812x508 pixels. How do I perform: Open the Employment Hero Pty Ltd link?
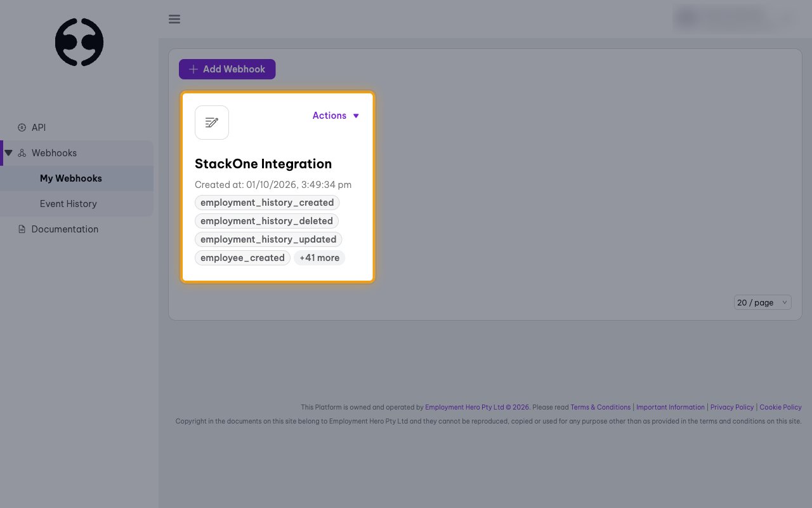[x=478, y=407]
